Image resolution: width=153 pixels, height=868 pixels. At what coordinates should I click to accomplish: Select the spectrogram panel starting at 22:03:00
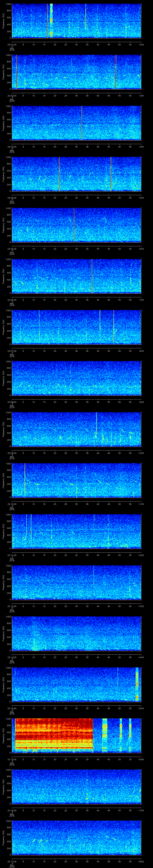point(77,123)
